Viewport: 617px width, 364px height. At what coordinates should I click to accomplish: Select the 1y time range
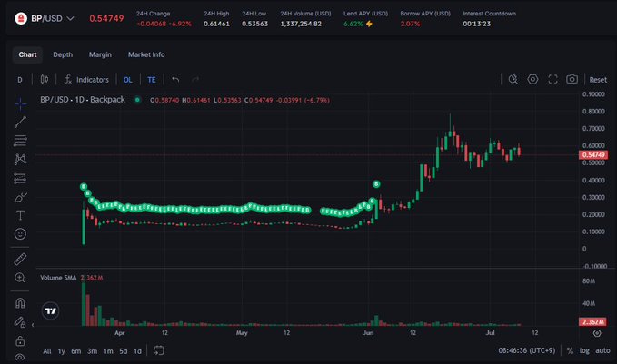pyautogui.click(x=62, y=351)
